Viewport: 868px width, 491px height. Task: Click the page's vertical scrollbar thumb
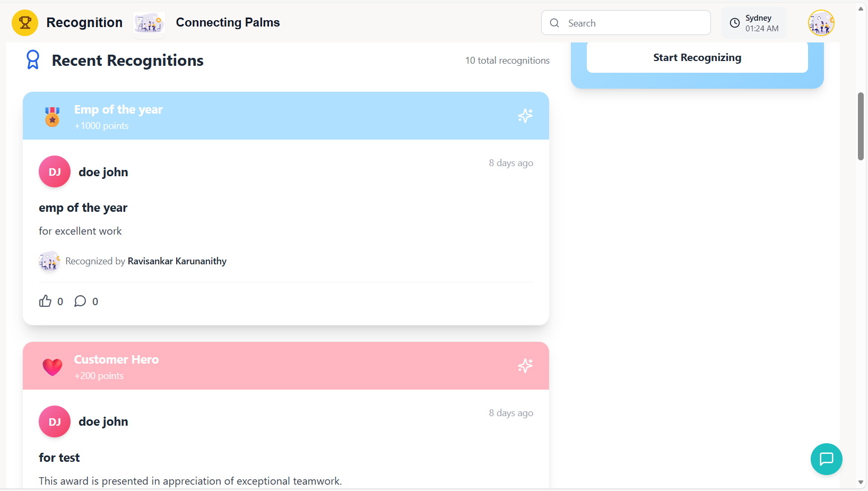(861, 126)
